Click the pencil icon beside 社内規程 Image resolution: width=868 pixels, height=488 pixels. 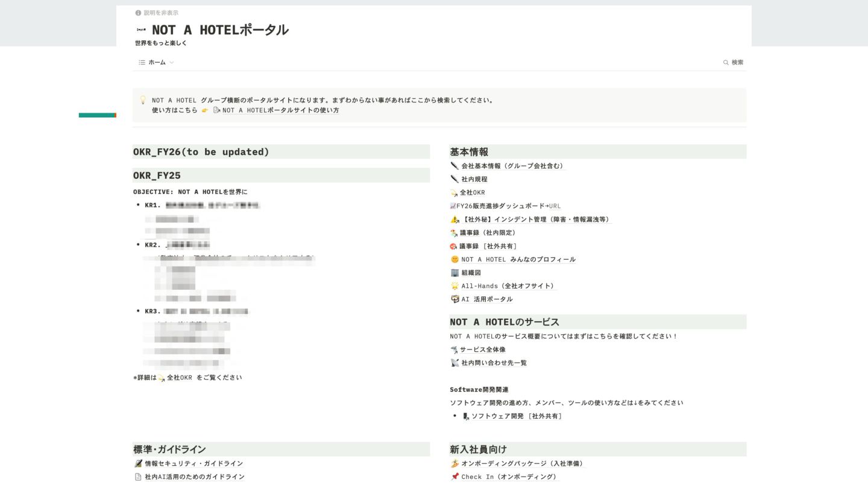[454, 179]
